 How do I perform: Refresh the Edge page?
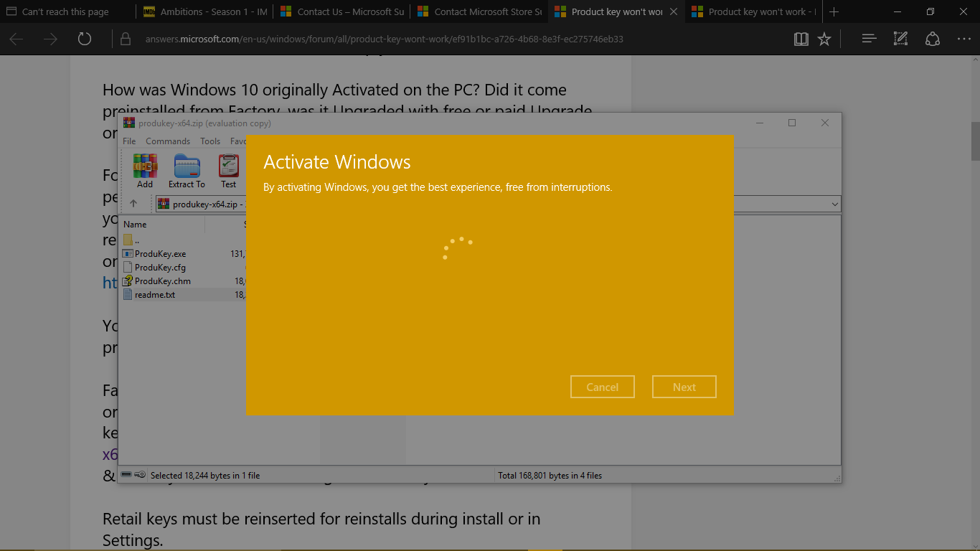point(85,39)
